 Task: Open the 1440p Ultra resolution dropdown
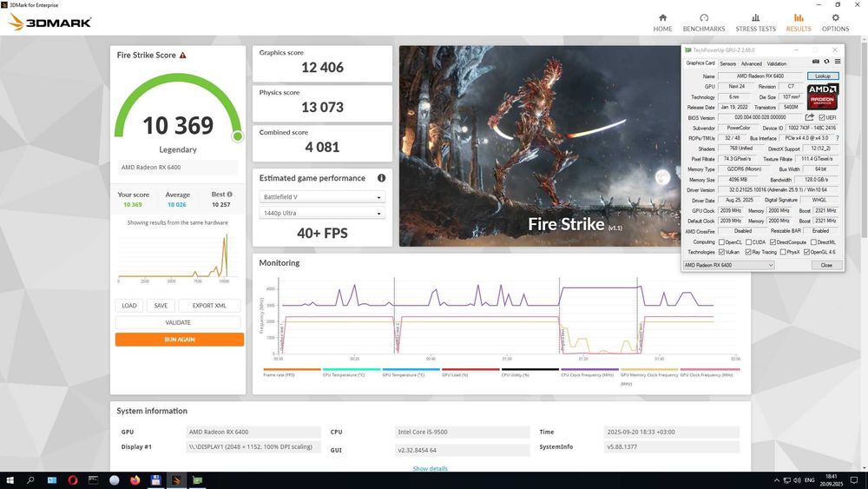click(x=322, y=213)
